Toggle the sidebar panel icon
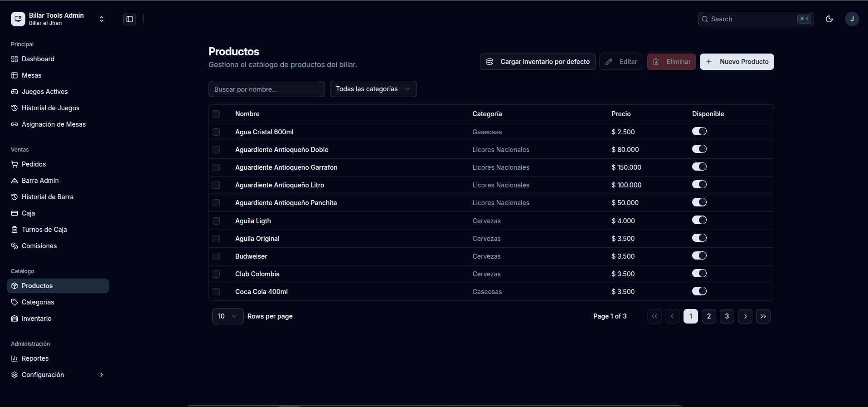 (130, 19)
